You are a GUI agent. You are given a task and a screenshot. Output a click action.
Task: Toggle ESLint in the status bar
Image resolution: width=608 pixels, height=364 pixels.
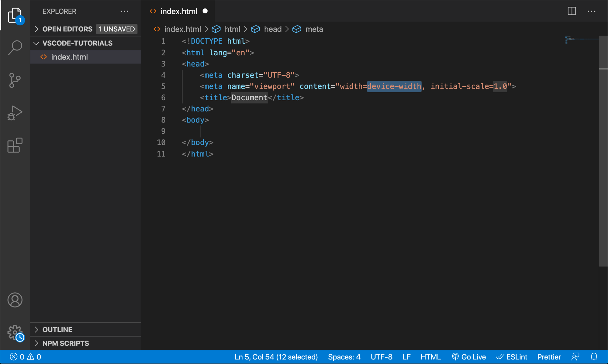[512, 357]
